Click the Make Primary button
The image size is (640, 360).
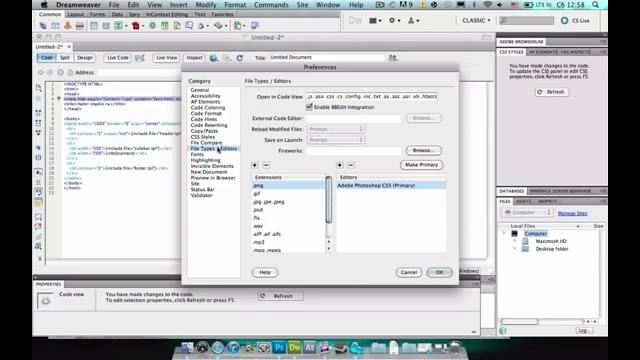pyautogui.click(x=421, y=165)
